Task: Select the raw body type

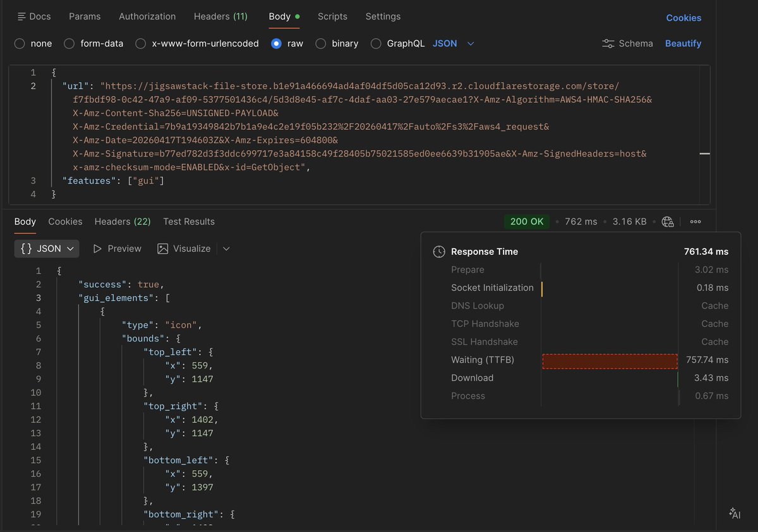Action: [x=276, y=44]
